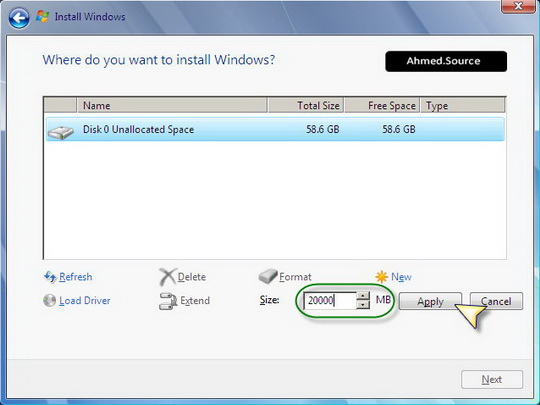540x405 pixels.
Task: Click the New partition star icon
Action: pos(382,277)
